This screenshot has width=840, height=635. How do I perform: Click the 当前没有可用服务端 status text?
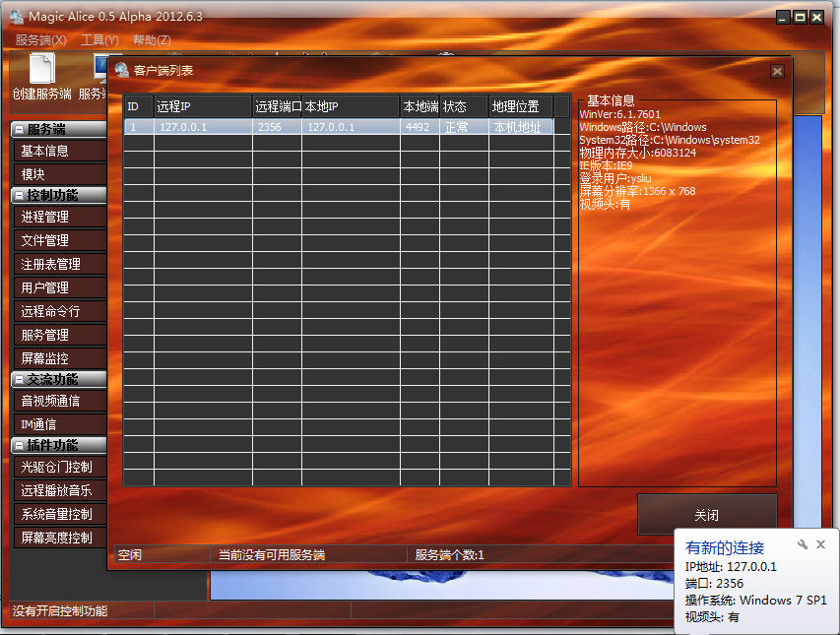point(271,554)
